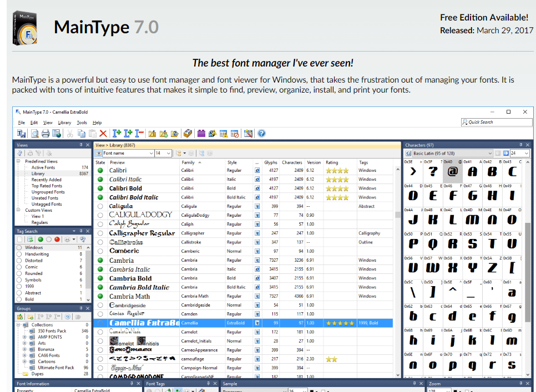Image resolution: width=536 pixels, height=392 pixels.
Task: Open the Tools menu
Action: [x=82, y=123]
